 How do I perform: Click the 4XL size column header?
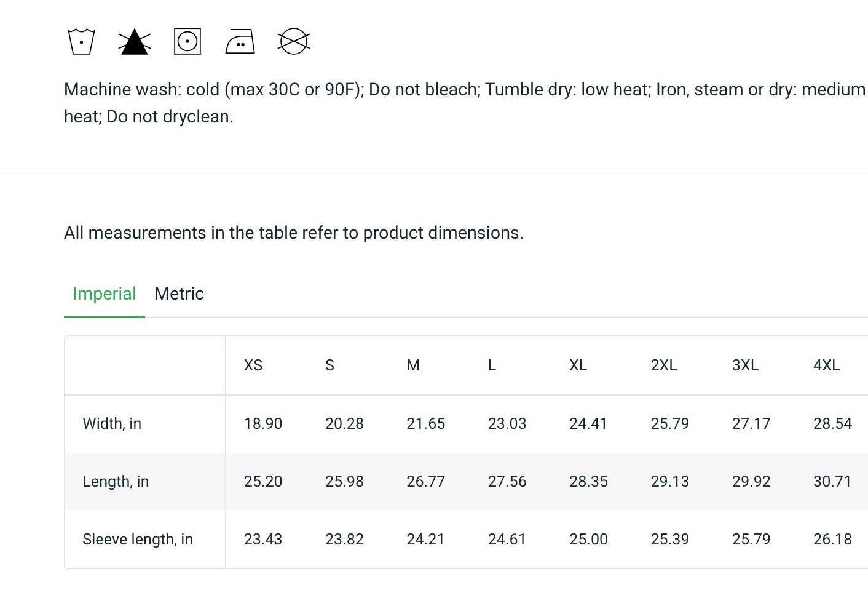pos(827,365)
